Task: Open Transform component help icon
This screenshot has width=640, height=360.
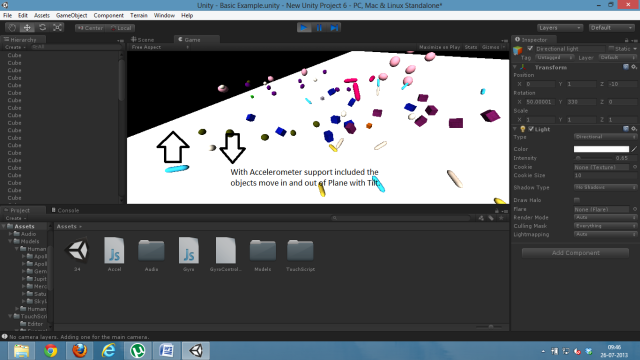Action: coord(626,67)
